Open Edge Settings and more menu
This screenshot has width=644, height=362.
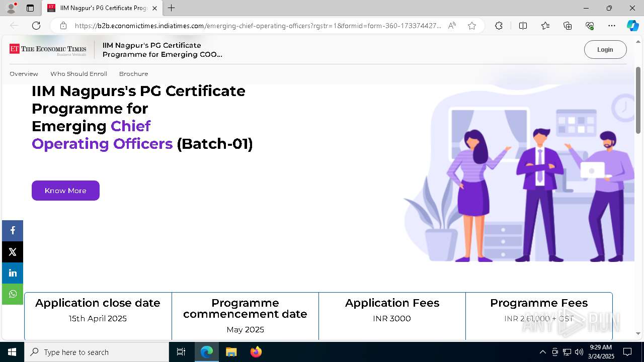pos(612,26)
